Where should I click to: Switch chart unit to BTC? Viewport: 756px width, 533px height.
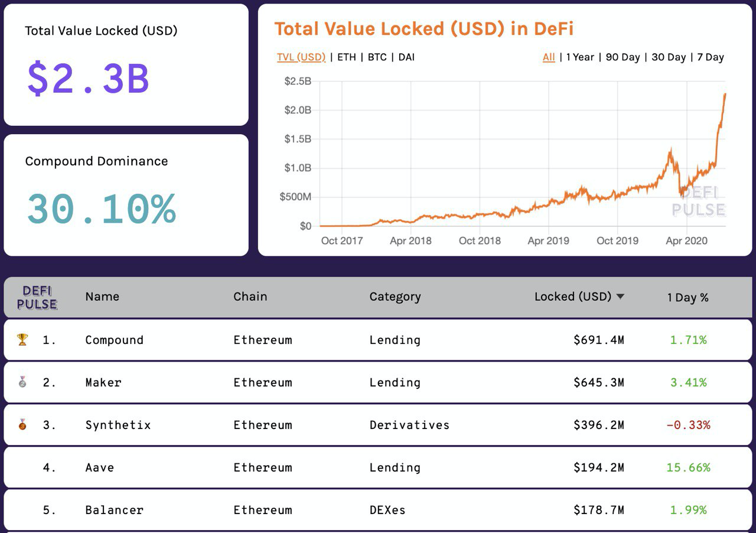(377, 57)
